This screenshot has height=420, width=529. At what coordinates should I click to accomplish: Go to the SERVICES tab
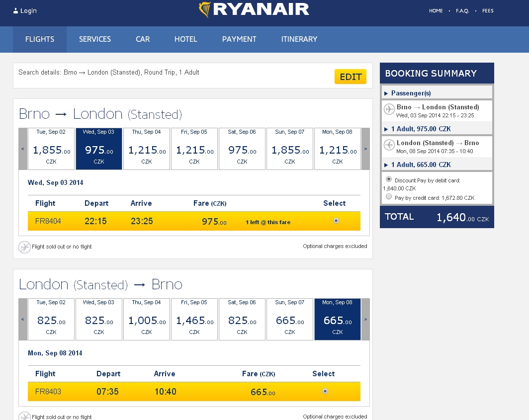[95, 39]
